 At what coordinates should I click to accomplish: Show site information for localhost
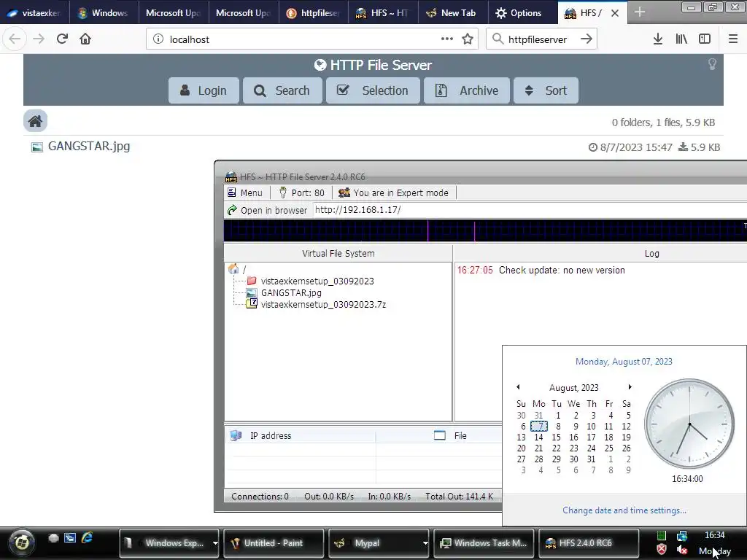click(158, 39)
